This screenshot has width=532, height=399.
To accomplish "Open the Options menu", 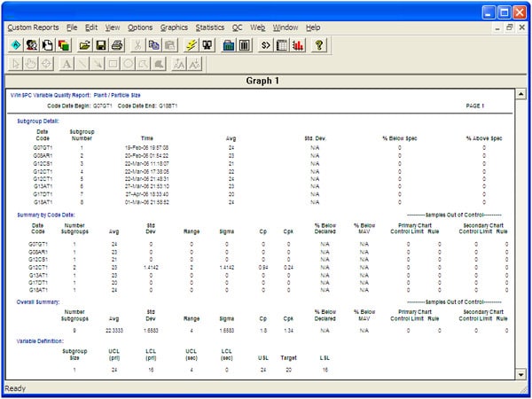I will (x=140, y=27).
